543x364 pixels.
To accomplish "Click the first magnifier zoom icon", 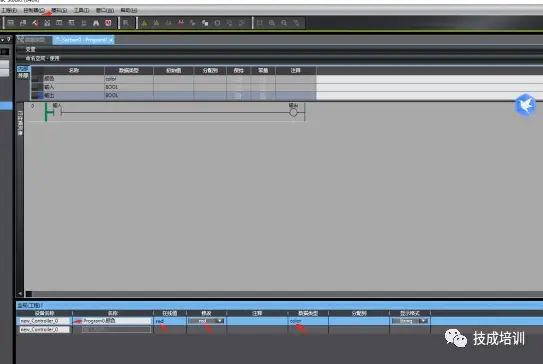I will point(272,23).
